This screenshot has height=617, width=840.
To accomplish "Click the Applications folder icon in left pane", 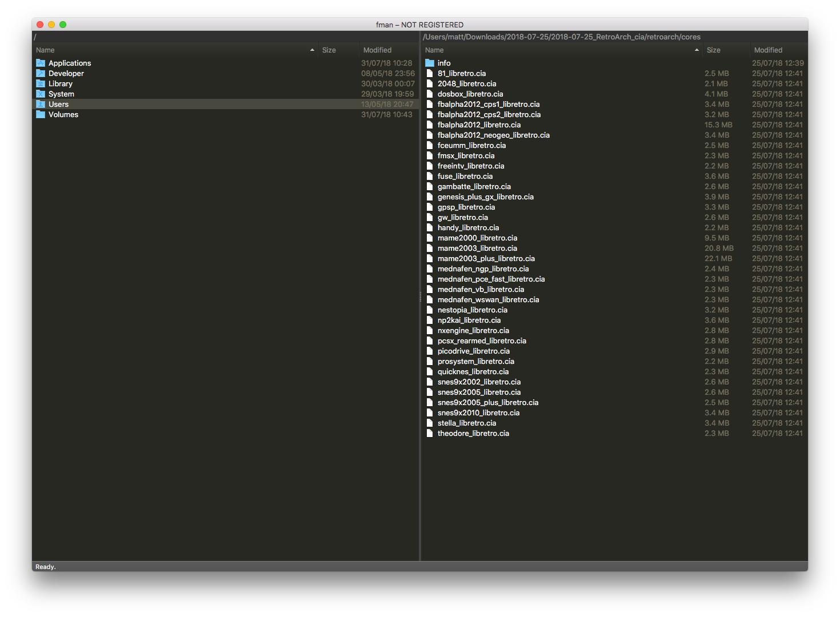I will [40, 63].
